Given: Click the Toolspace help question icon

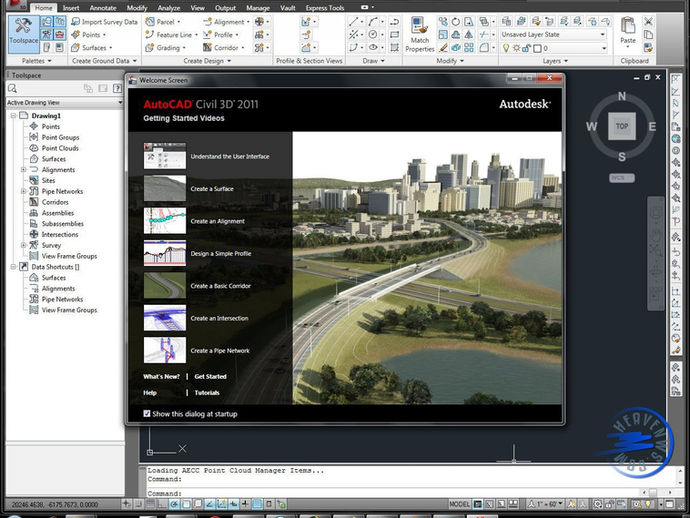Looking at the screenshot, I should (x=117, y=88).
